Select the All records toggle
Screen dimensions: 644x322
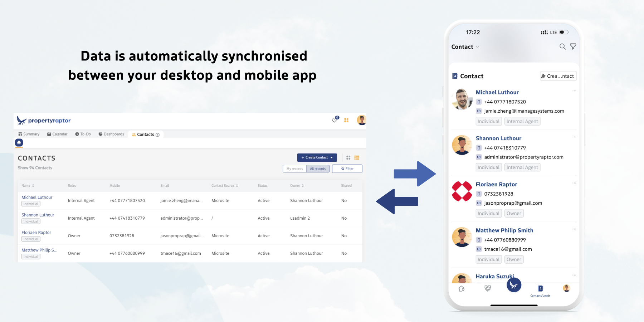click(x=318, y=169)
